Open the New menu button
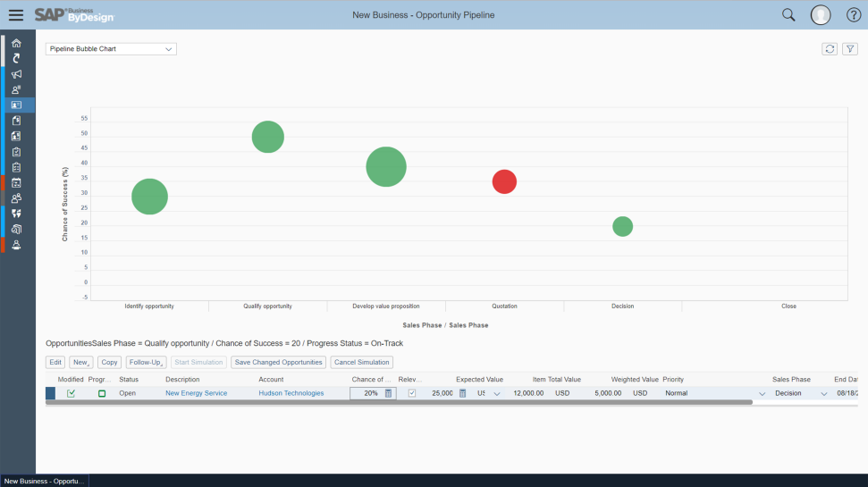 pyautogui.click(x=80, y=362)
